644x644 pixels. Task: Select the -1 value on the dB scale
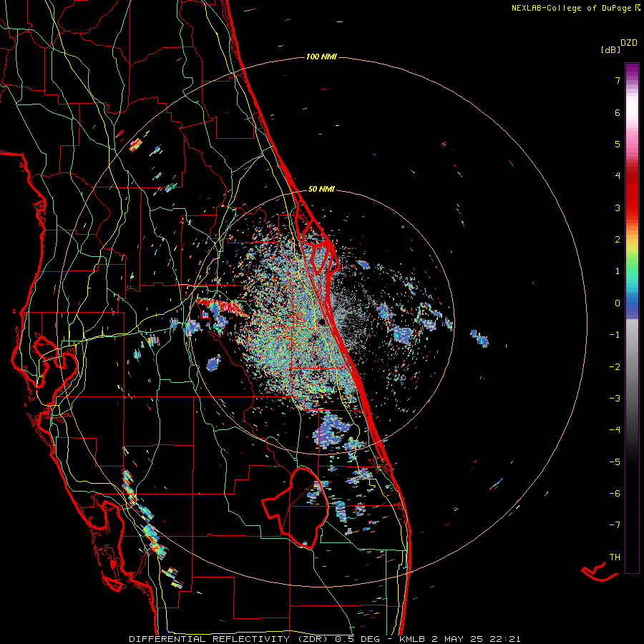(x=615, y=335)
